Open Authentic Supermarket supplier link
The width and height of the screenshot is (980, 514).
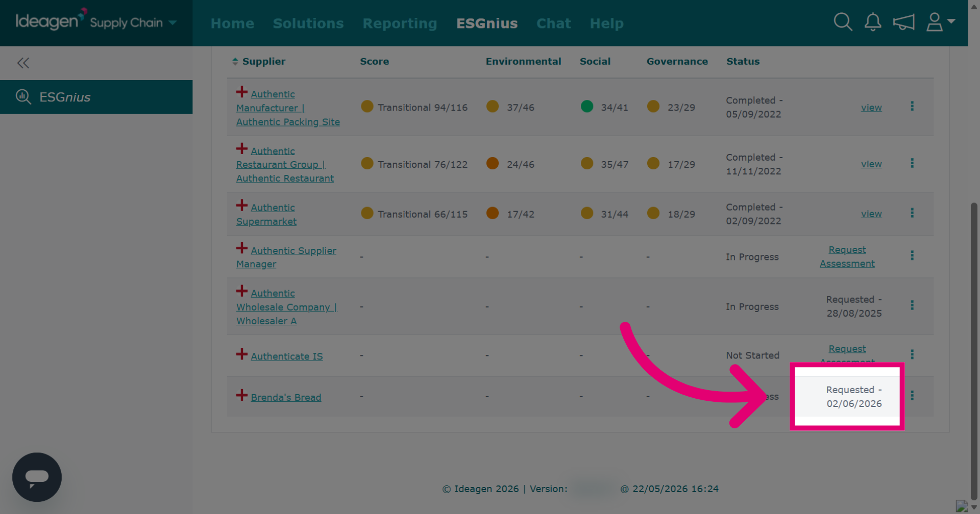tap(266, 215)
